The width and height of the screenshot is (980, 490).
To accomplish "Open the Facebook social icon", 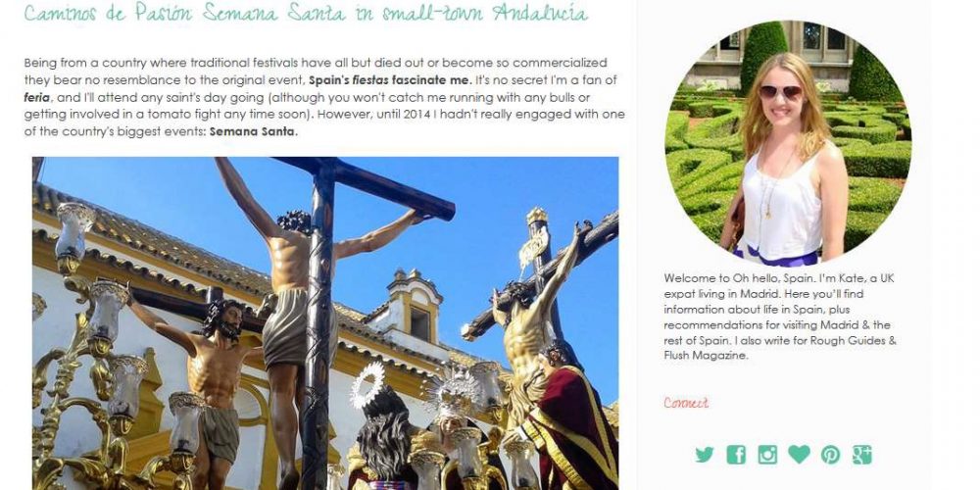I will click(x=736, y=455).
